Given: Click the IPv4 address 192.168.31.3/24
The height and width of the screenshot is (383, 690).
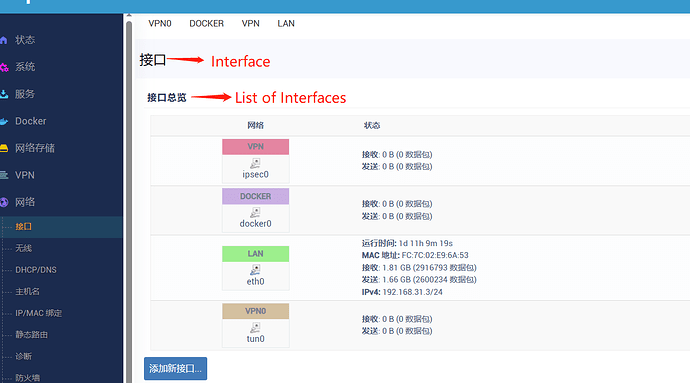Looking at the screenshot, I should pos(412,292).
